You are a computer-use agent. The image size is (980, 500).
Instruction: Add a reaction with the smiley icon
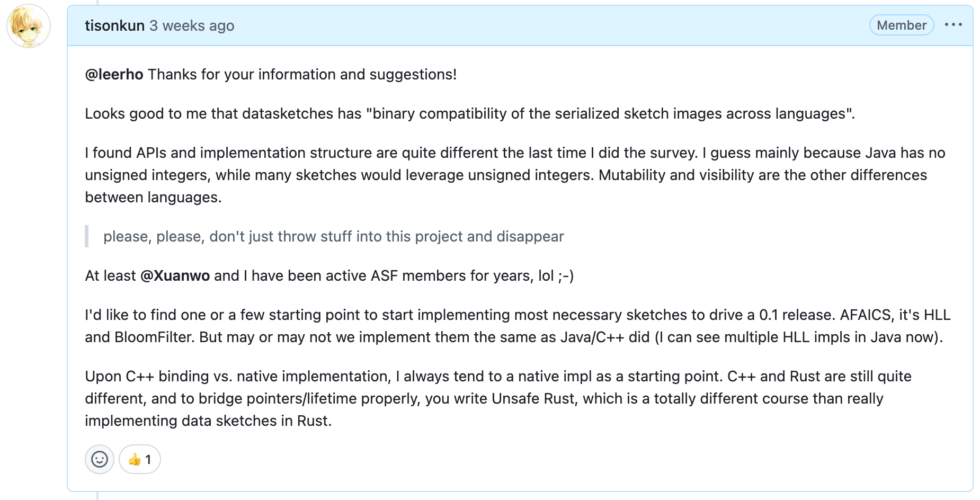100,459
